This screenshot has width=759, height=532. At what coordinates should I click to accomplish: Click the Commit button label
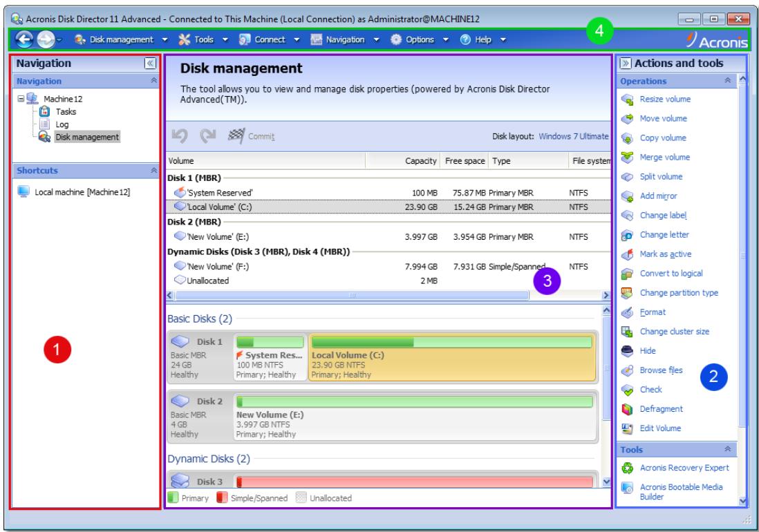[x=261, y=136]
